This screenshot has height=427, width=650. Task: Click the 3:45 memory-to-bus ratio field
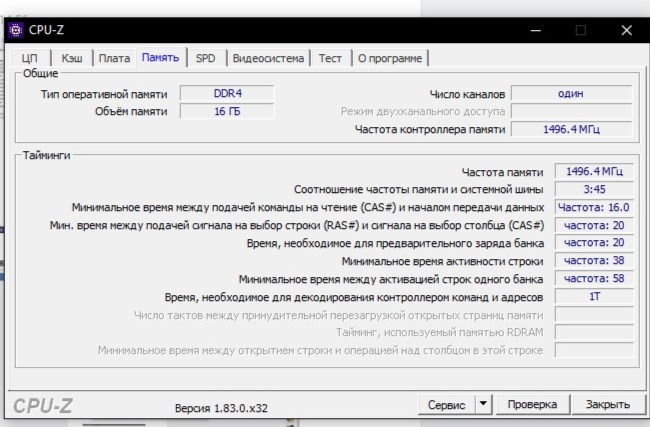pyautogui.click(x=593, y=189)
